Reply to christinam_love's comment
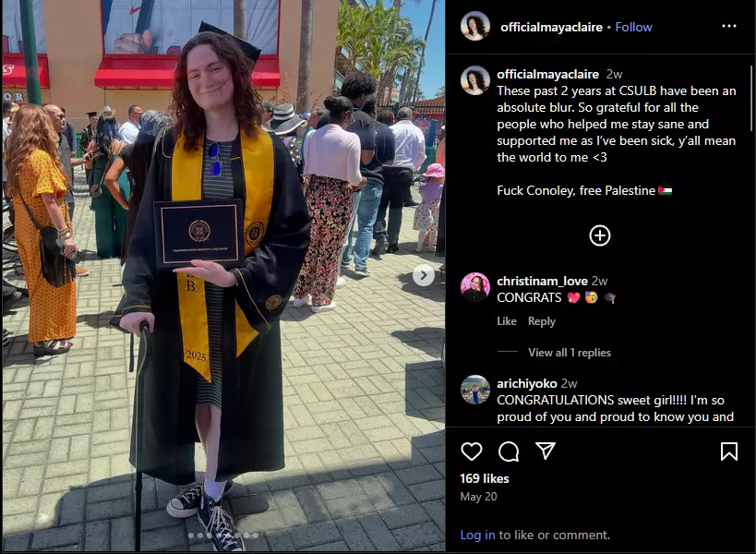Image resolution: width=756 pixels, height=554 pixels. pyautogui.click(x=542, y=321)
